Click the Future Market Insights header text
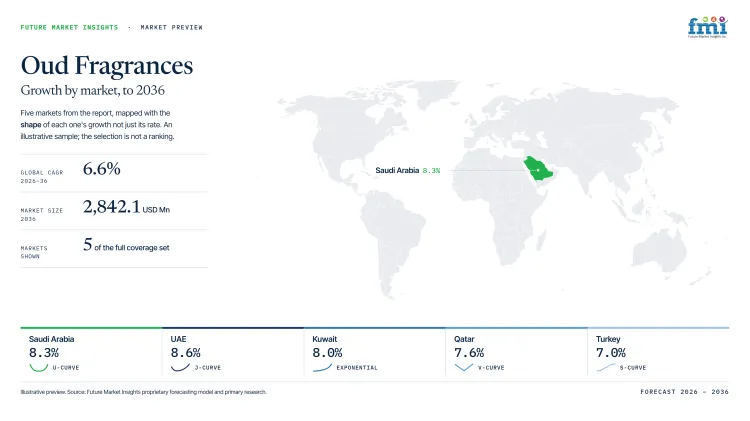This screenshot has height=421, width=750. 69,27
